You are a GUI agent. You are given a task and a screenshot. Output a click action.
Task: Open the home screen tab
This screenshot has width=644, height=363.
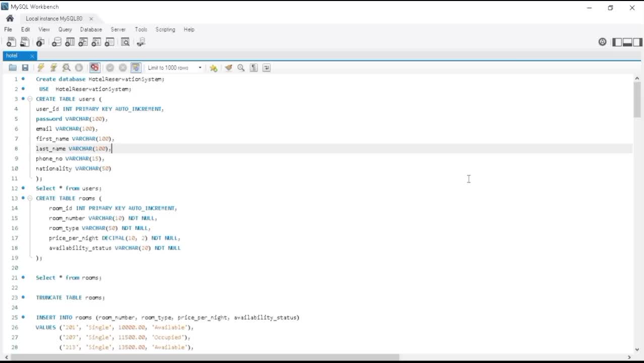click(10, 19)
